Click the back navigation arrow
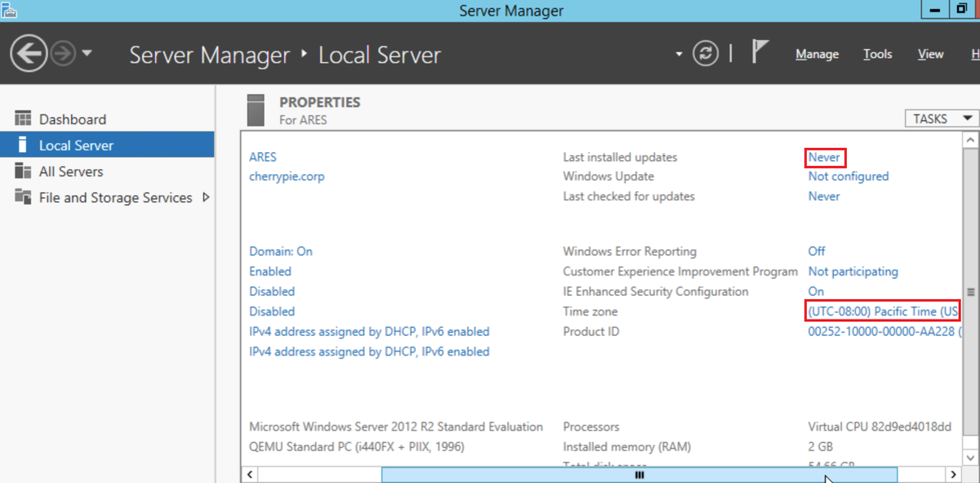 (x=28, y=52)
